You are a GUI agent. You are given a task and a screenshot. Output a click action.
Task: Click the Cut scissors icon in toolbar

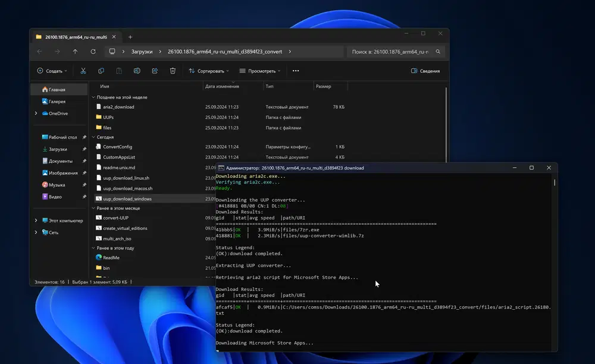pos(83,71)
